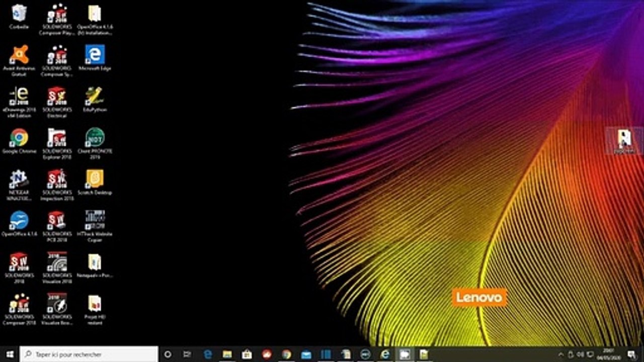
Task: Select the SOLIDWORKS 2018 shortcut
Action: [x=19, y=268]
